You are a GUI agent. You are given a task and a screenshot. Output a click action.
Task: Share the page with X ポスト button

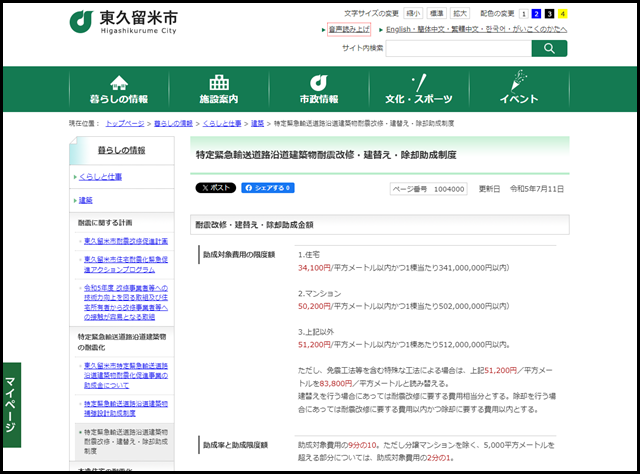tap(215, 188)
